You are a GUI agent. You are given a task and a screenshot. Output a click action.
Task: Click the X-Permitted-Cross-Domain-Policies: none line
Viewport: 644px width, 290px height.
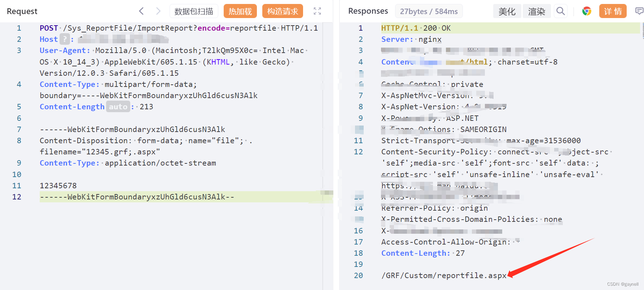click(472, 219)
